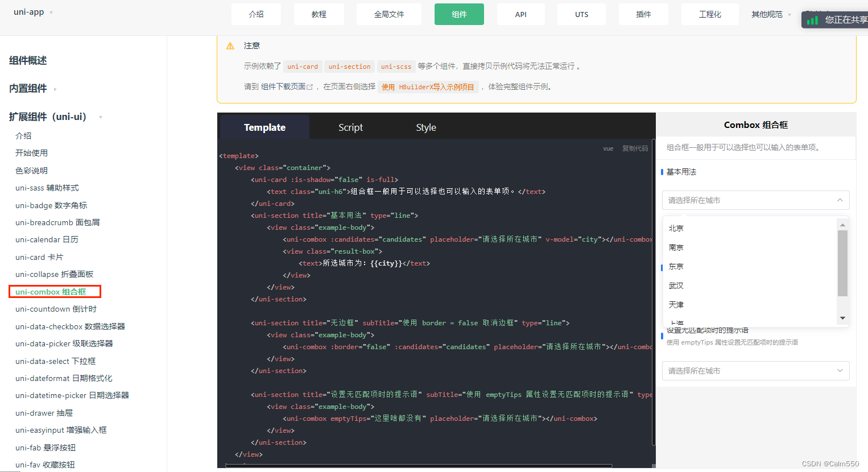Select 北京 from the city list
Image resolution: width=868 pixels, height=472 pixels.
pyautogui.click(x=676, y=228)
